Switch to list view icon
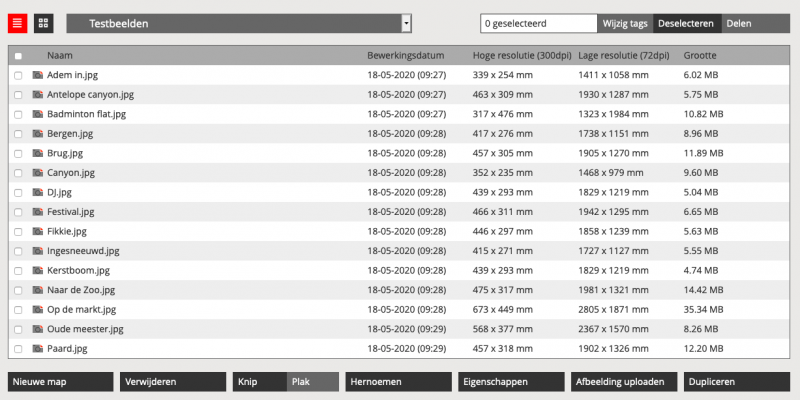The image size is (800, 400). [18, 23]
